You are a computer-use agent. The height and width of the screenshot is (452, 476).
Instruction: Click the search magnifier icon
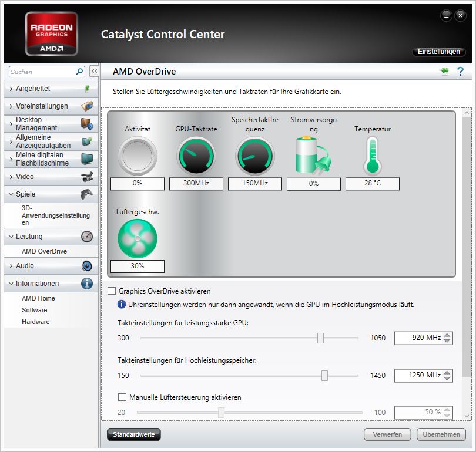tap(79, 72)
